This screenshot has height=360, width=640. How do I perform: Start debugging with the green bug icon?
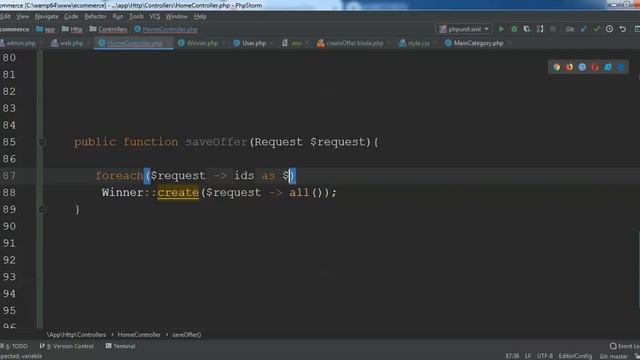point(514,29)
